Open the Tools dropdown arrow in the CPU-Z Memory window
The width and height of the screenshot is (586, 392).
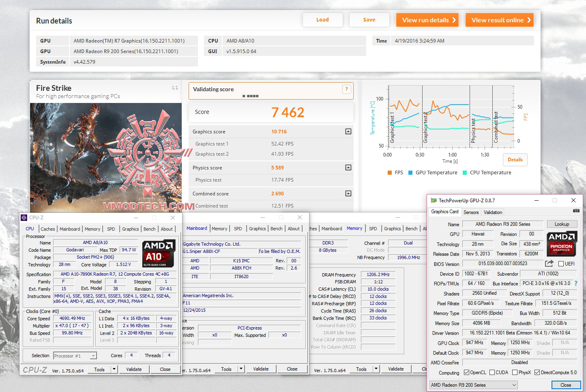(x=376, y=369)
